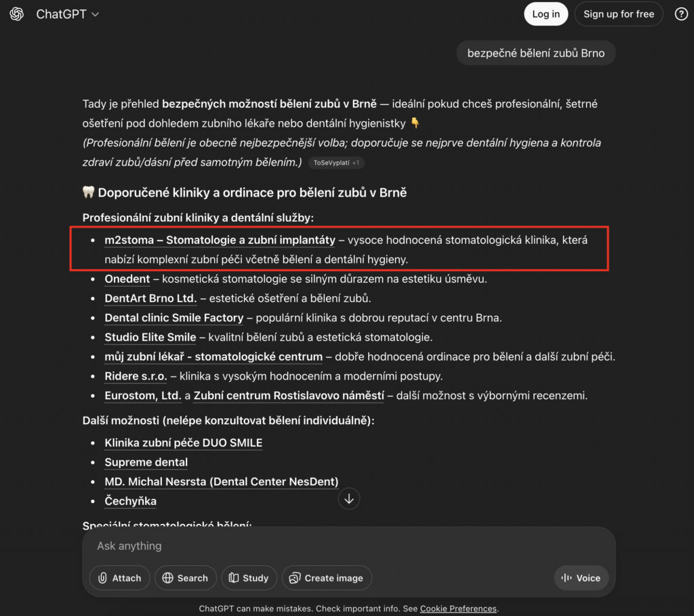This screenshot has width=694, height=616.
Task: Click the scroll-to-bottom arrow icon
Action: click(x=348, y=499)
